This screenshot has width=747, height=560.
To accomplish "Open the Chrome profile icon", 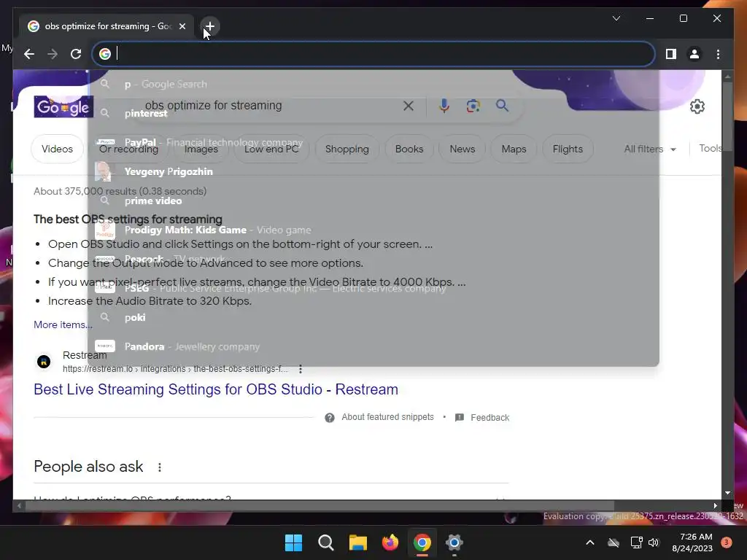I will [x=694, y=54].
